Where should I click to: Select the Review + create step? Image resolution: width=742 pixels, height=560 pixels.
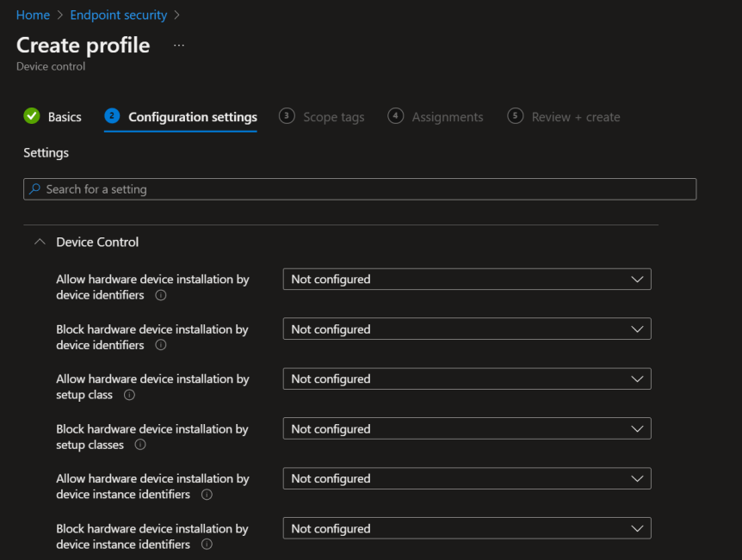pyautogui.click(x=574, y=116)
